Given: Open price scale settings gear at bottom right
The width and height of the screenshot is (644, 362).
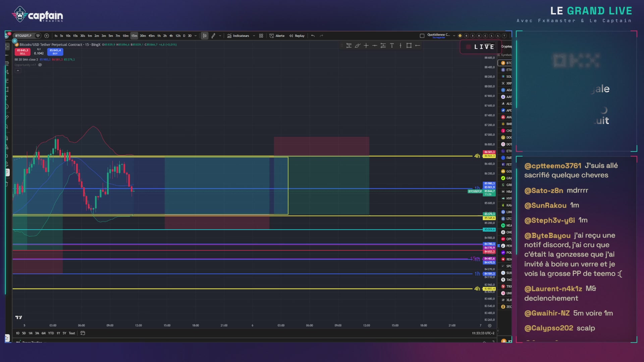Looking at the screenshot, I should (x=490, y=325).
